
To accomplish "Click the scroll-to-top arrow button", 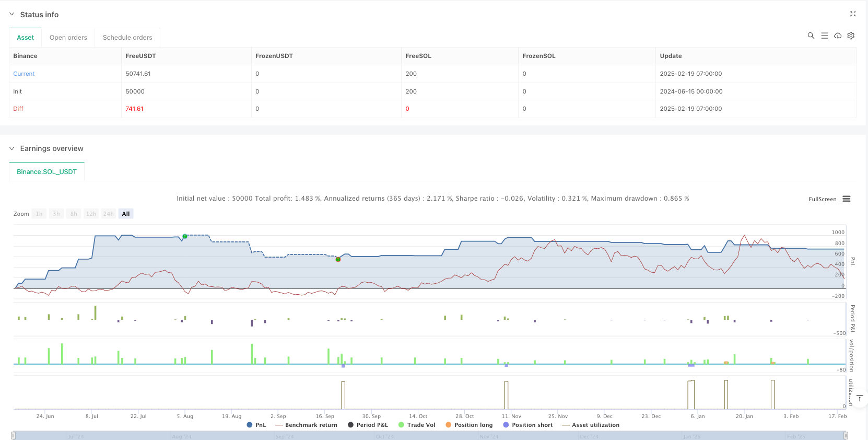I will (859, 399).
